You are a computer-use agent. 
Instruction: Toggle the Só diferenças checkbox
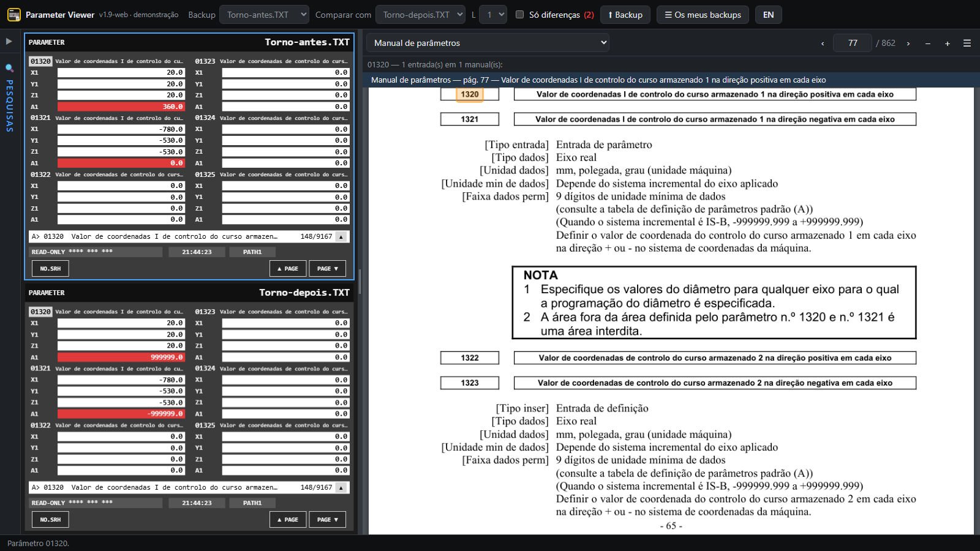(519, 15)
